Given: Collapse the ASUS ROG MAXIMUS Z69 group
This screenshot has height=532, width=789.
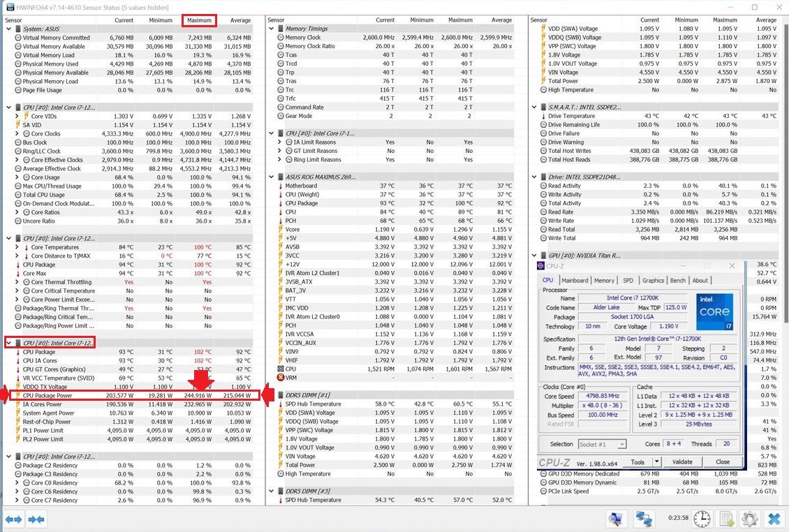Looking at the screenshot, I should point(271,177).
